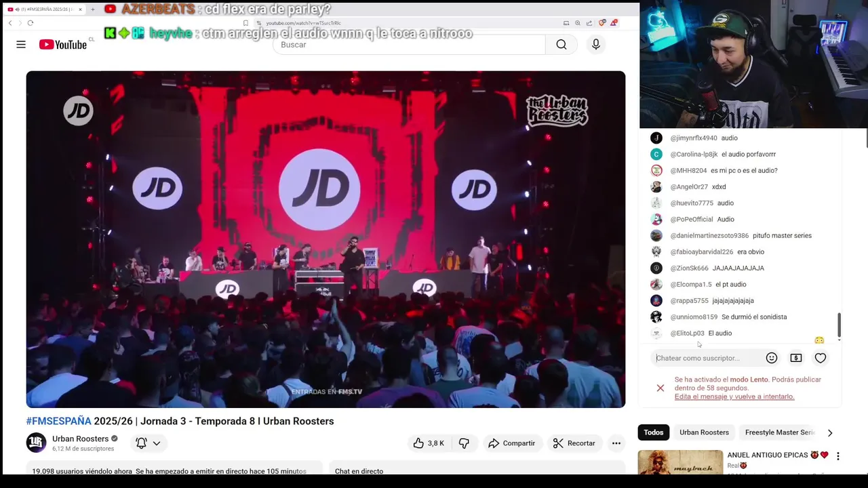Click 'Edita el mensaje y vuelve a intentarlo'

pos(734,396)
